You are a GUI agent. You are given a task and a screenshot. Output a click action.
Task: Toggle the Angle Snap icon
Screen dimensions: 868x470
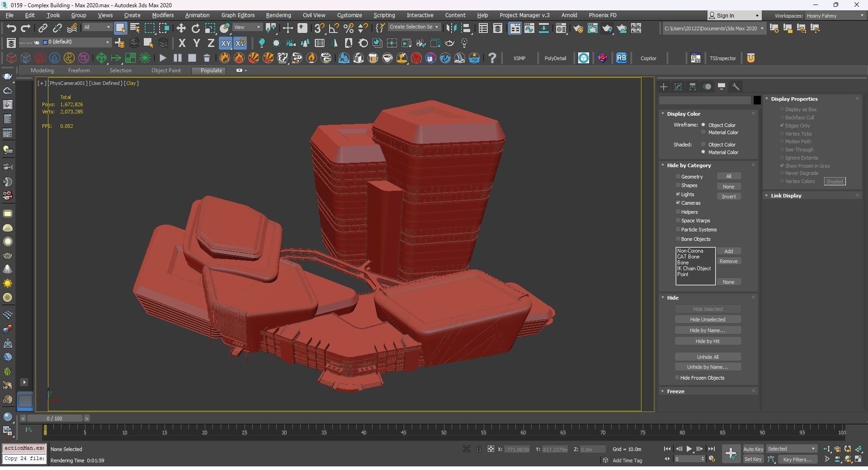coord(334,28)
